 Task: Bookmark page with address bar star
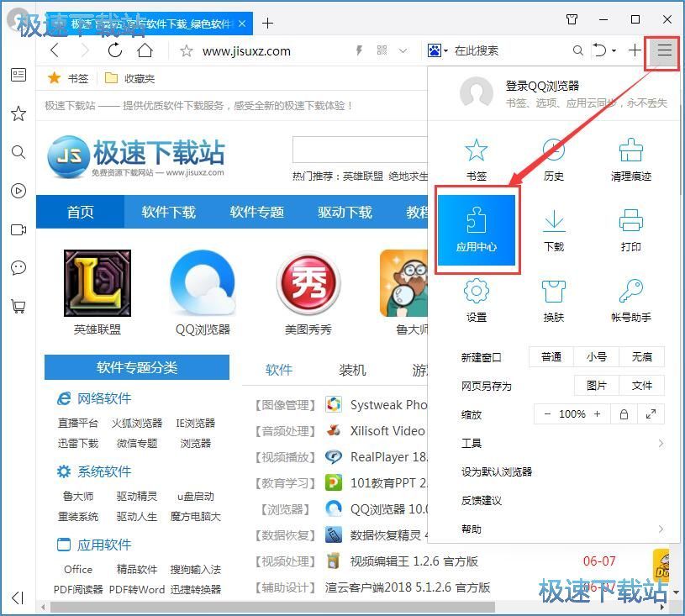pyautogui.click(x=187, y=51)
